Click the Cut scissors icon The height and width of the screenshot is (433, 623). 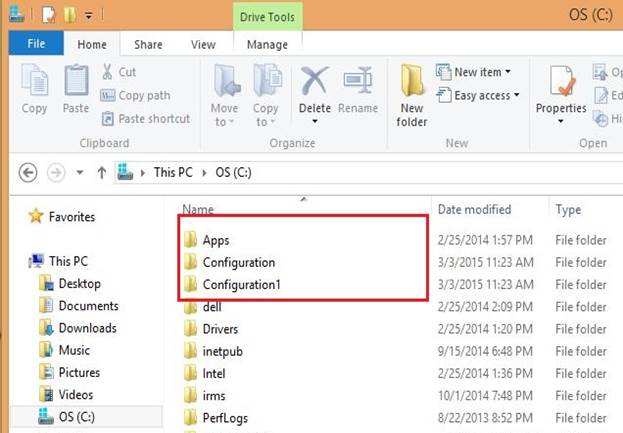[107, 72]
